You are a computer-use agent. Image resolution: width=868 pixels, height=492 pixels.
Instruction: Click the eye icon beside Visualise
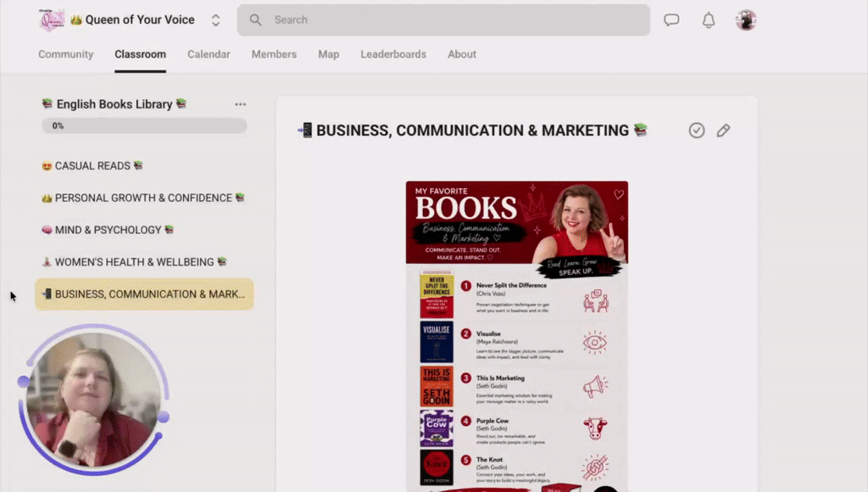click(595, 343)
